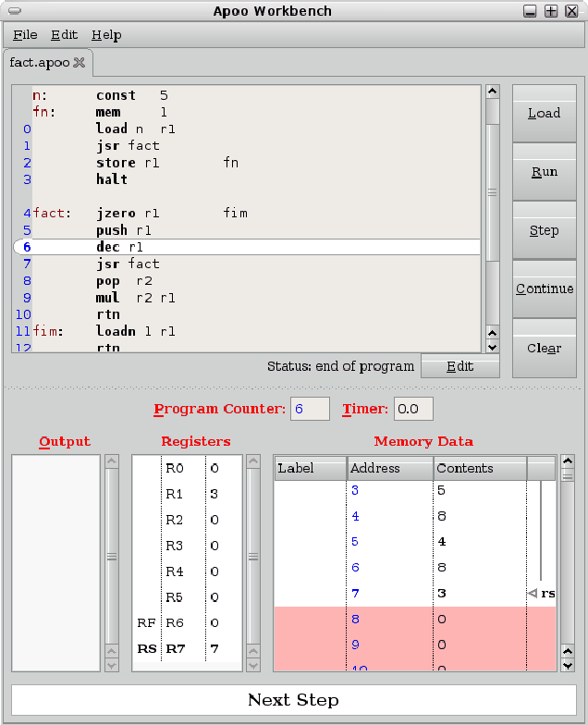Select the RS R7 register row

[x=187, y=649]
